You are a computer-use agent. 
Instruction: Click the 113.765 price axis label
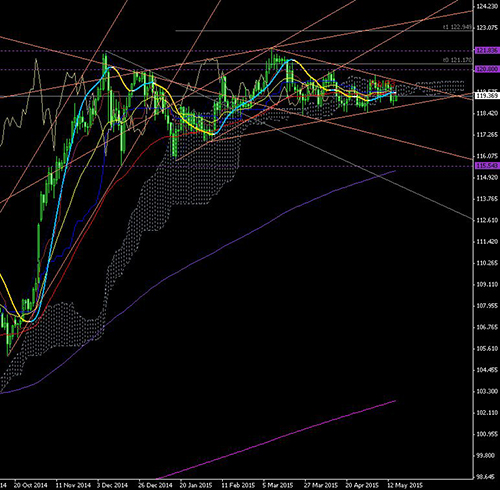[x=487, y=199]
